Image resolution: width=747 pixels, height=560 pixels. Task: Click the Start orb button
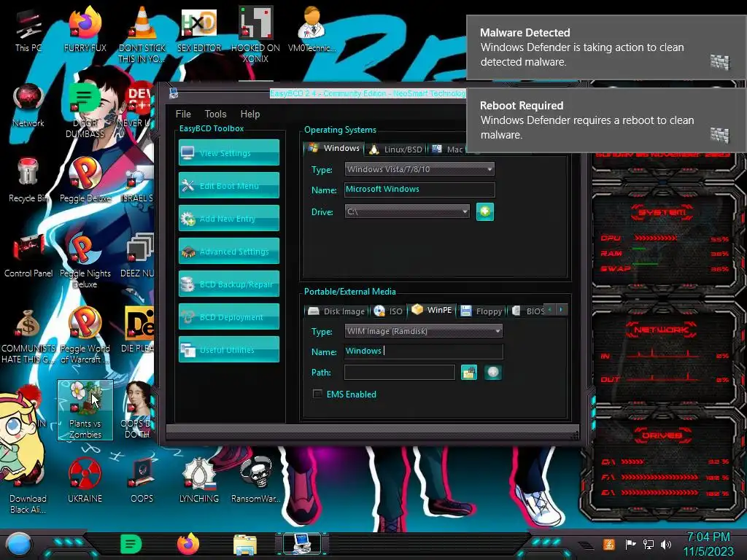pos(18,544)
